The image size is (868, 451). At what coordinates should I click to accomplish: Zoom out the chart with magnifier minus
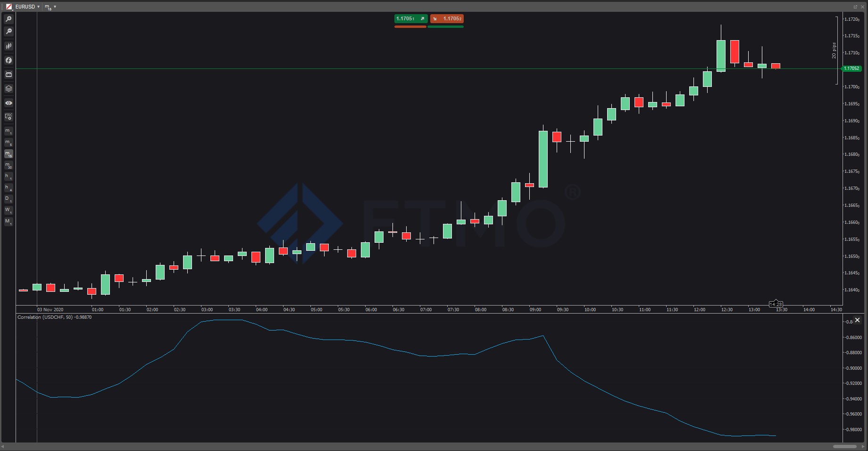8,32
